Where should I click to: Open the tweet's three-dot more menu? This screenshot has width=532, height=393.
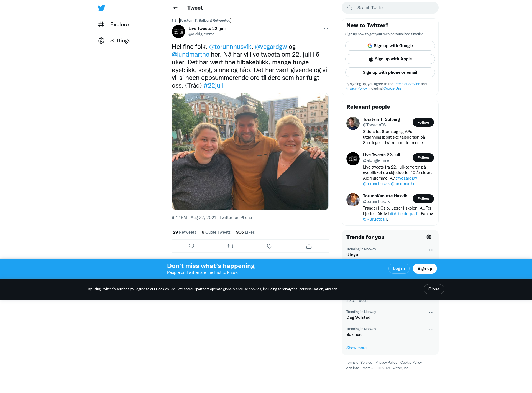click(x=326, y=29)
